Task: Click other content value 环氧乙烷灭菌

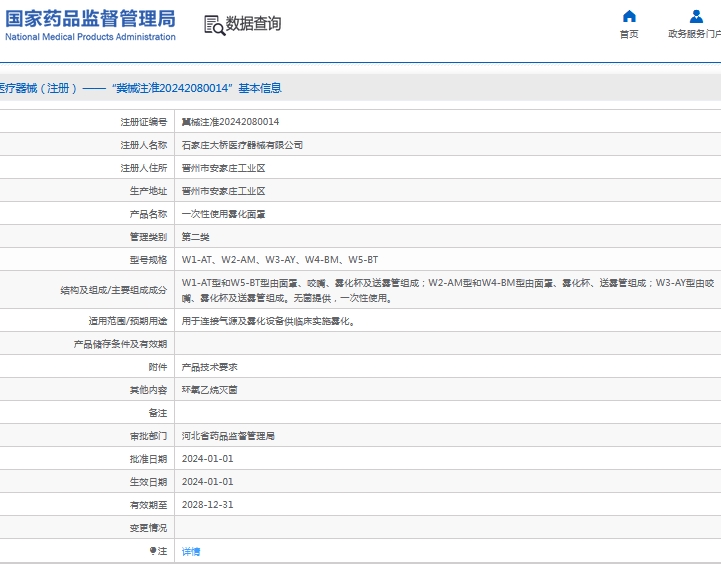Action: tap(210, 390)
